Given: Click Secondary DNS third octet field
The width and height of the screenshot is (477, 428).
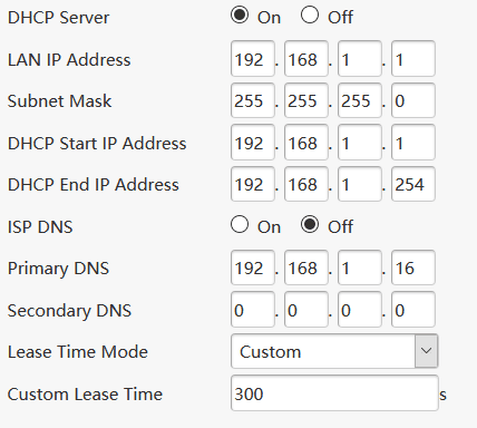Looking at the screenshot, I should pos(360,310).
